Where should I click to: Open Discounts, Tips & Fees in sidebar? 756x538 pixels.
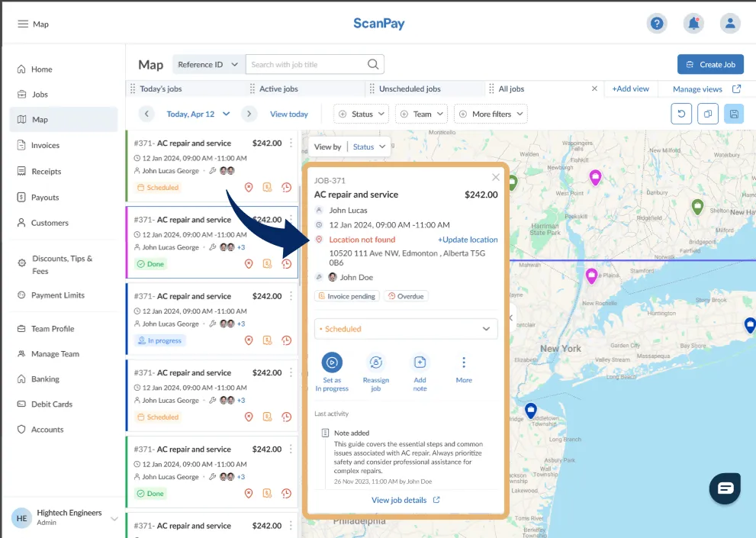pos(63,264)
